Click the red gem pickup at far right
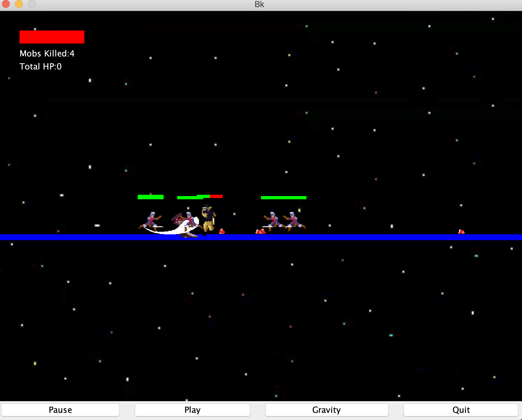The image size is (522, 420). coord(461,231)
